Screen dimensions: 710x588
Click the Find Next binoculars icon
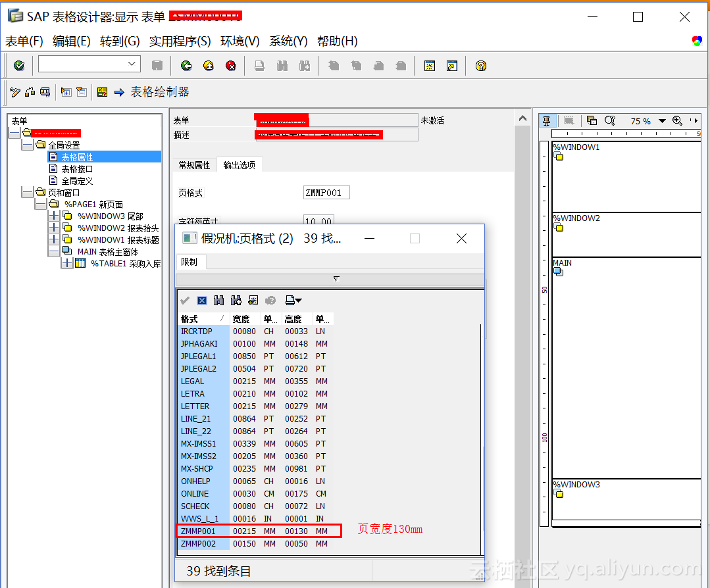tap(305, 66)
